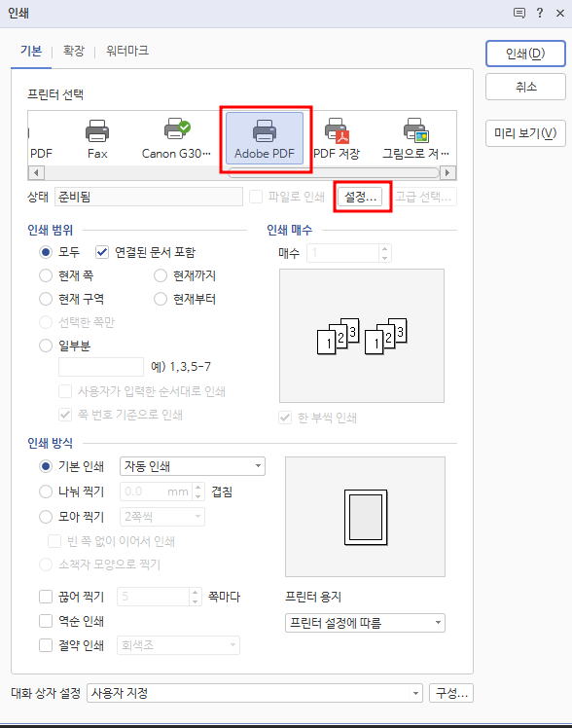Enable 끊어 찍기 checkbox
This screenshot has width=572, height=728.
[x=46, y=597]
